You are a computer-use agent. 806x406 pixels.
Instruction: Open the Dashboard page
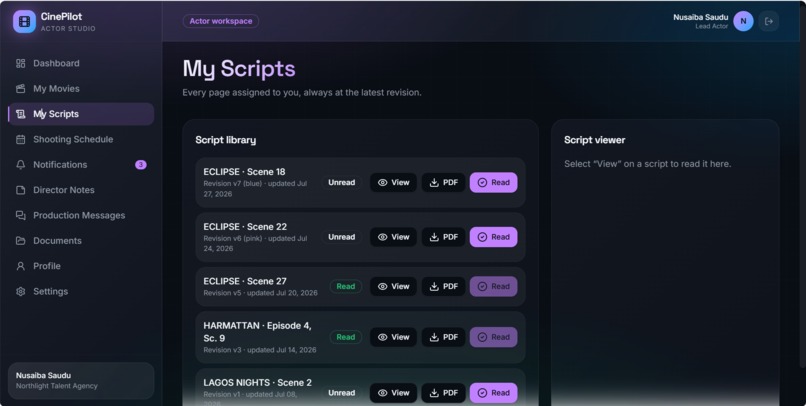(x=81, y=63)
